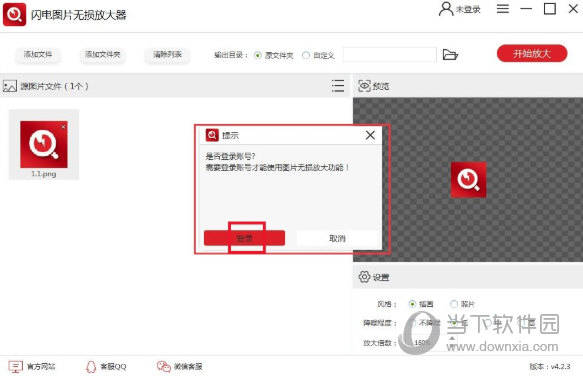Click the 清除列表 clear list button
Viewport: 583px width, 376px height.
167,55
